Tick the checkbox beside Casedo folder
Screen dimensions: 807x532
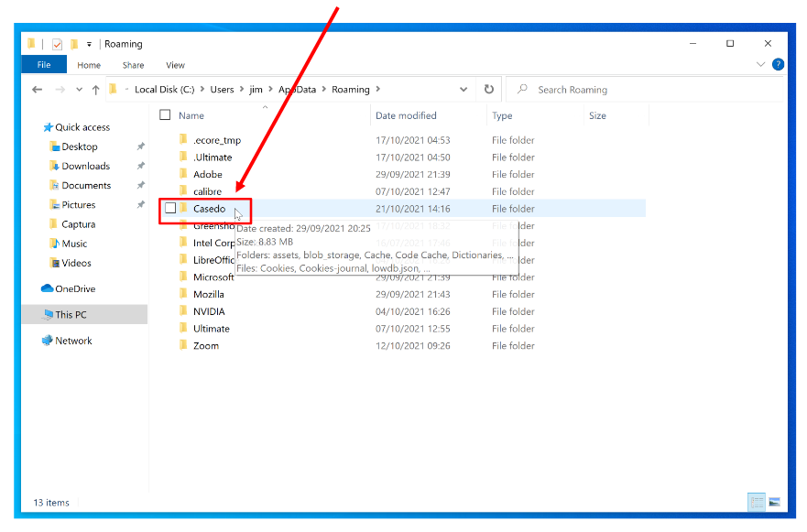click(x=170, y=208)
